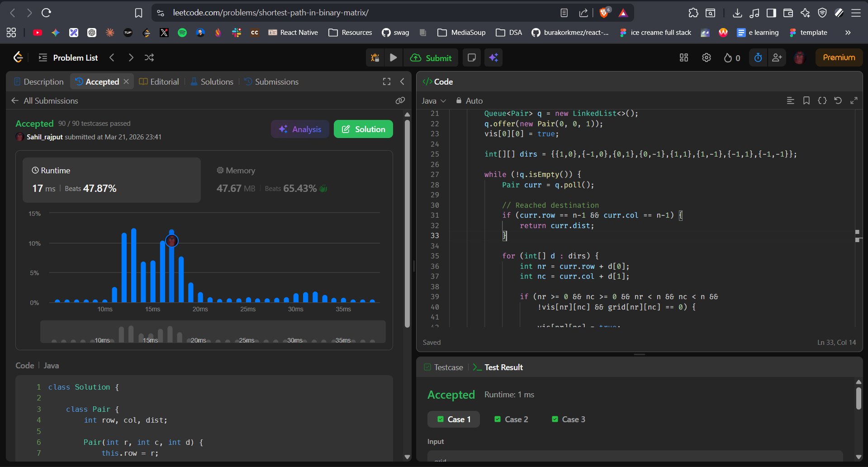868x467 pixels.
Task: Select the Case 2 test case
Action: point(511,419)
